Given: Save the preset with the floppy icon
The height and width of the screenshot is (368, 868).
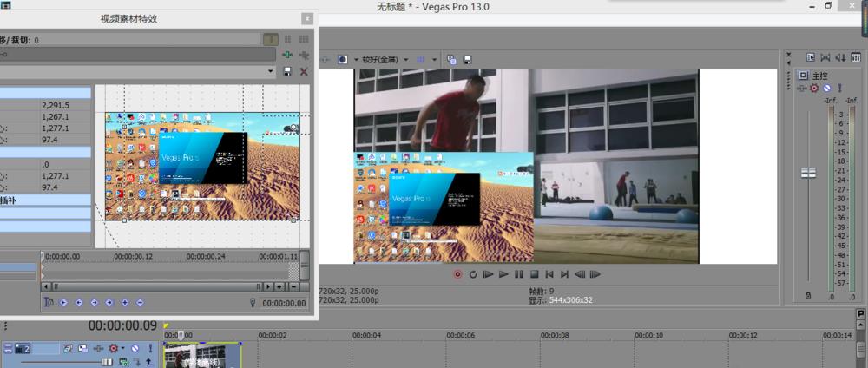Looking at the screenshot, I should pyautogui.click(x=287, y=71).
